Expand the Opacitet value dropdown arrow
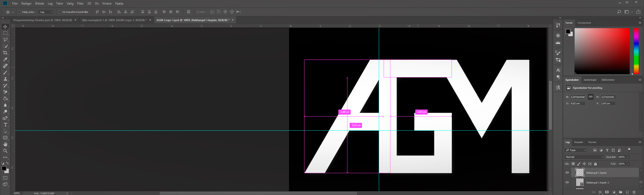 coord(628,157)
